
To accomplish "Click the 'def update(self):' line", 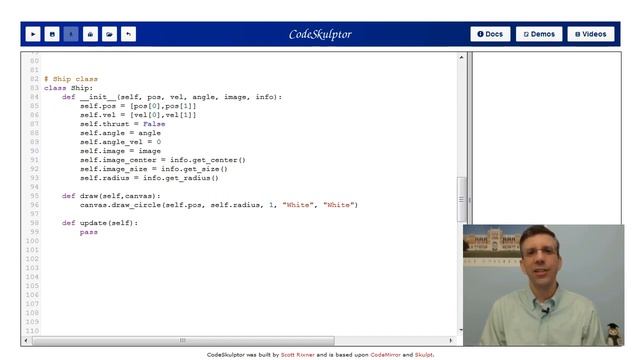I will [100, 222].
